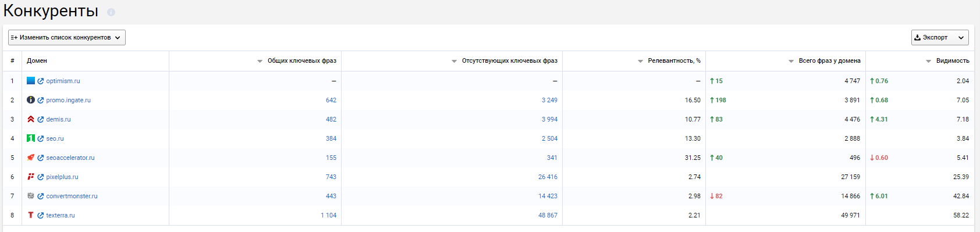
Task: Click relevance value 16.50
Action: (693, 101)
